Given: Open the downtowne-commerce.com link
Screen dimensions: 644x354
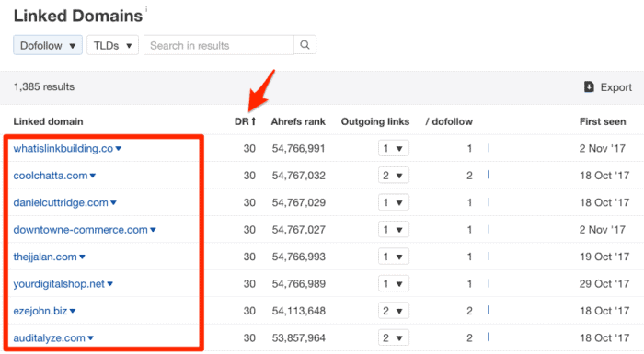Looking at the screenshot, I should (x=80, y=230).
